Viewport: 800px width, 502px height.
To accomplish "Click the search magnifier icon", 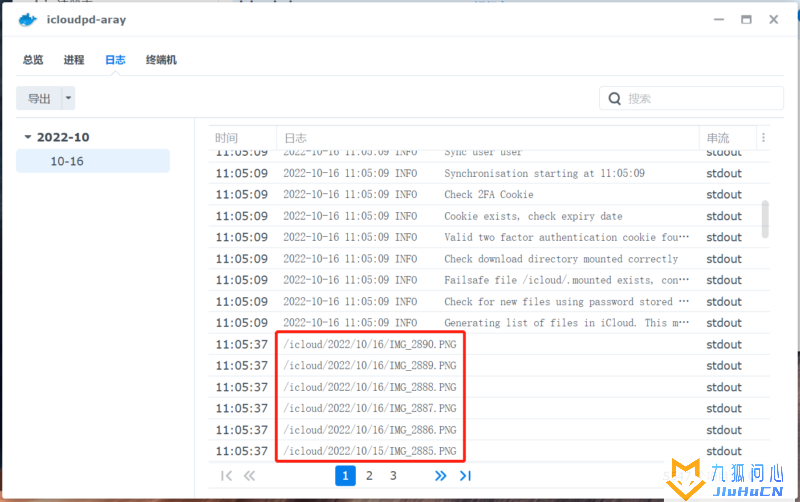I will [614, 98].
